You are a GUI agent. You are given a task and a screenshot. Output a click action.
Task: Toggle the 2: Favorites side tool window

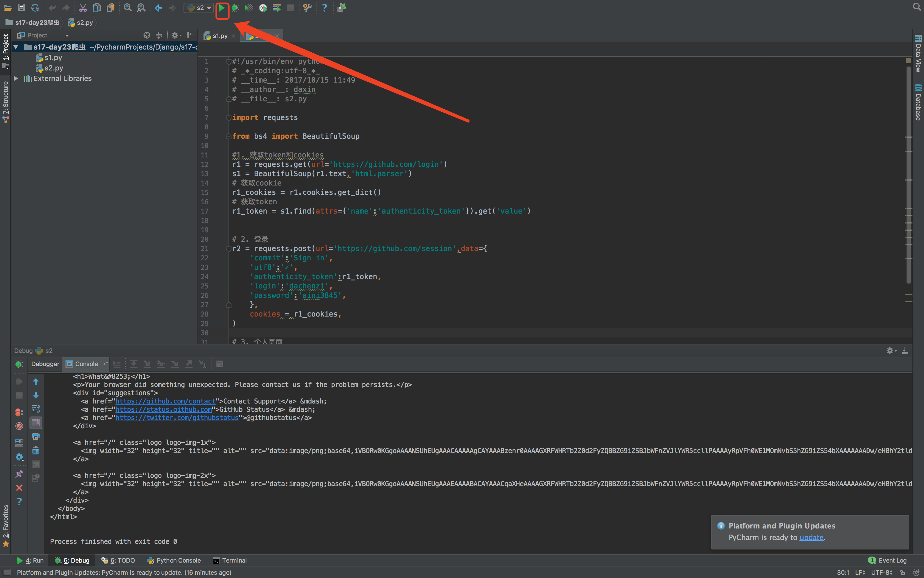[5, 526]
